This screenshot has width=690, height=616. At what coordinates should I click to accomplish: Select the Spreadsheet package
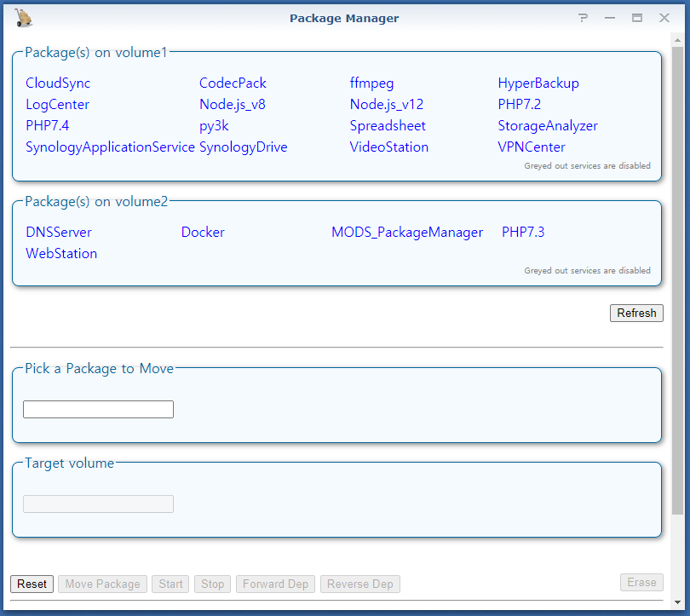(x=388, y=126)
